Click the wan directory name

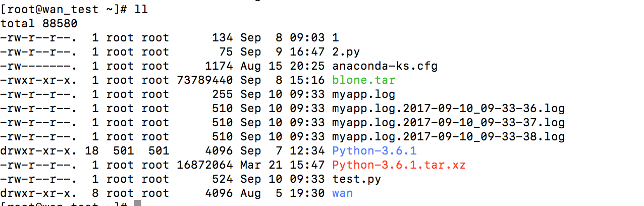[342, 193]
